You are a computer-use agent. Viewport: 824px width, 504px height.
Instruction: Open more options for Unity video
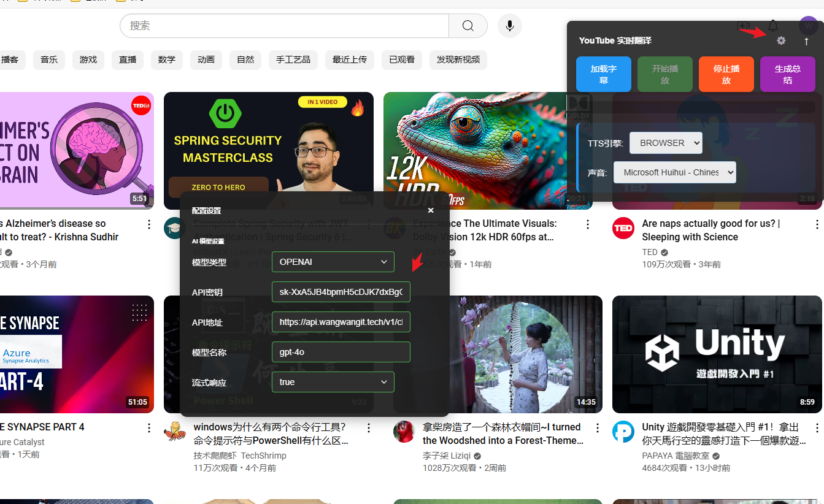817,427
